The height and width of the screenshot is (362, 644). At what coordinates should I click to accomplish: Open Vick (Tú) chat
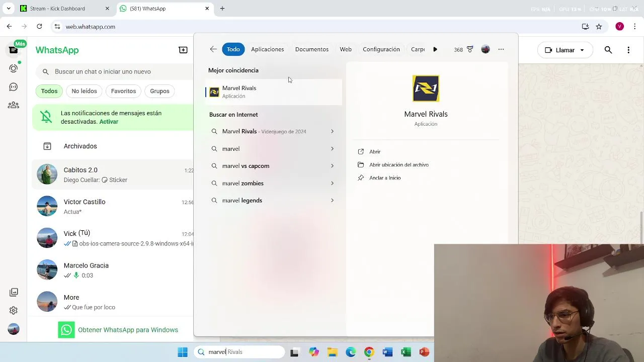[113, 238]
